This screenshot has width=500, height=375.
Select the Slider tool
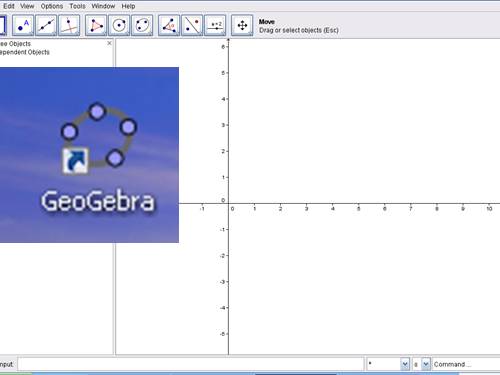[x=215, y=25]
